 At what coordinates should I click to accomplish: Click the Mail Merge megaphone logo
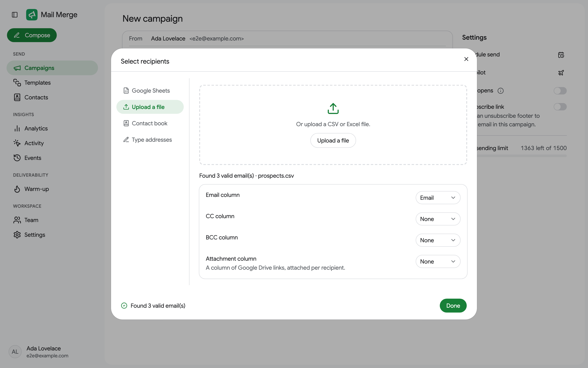tap(32, 15)
